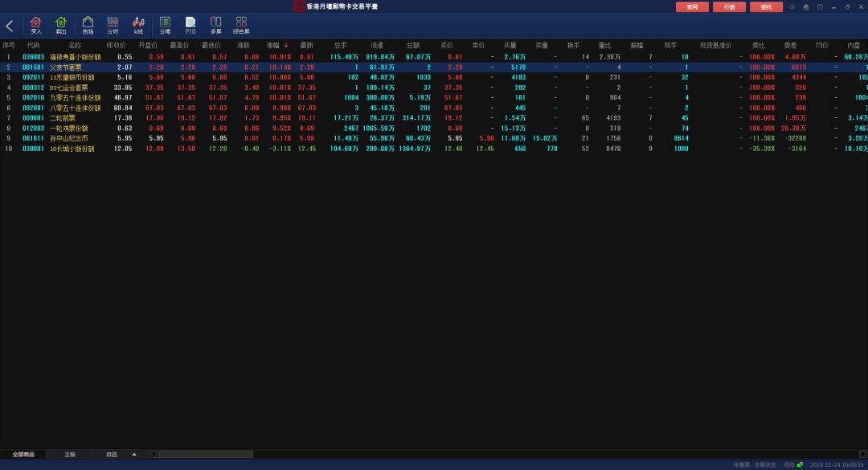Open the 卖出 (sell) toolbar icon
This screenshot has height=470, width=868.
[61, 26]
